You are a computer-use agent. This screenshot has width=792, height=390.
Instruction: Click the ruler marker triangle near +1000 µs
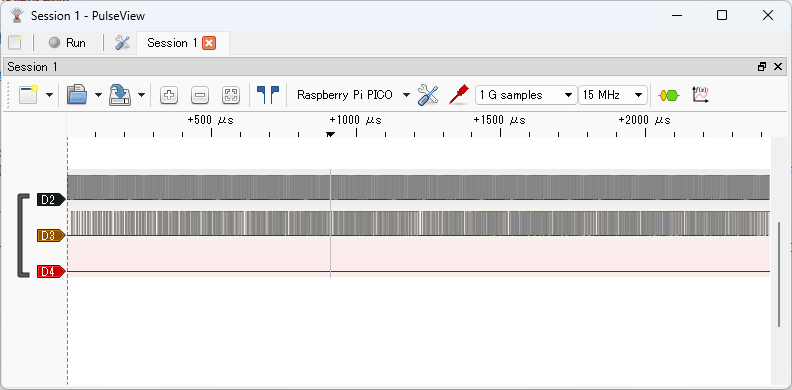click(x=330, y=134)
